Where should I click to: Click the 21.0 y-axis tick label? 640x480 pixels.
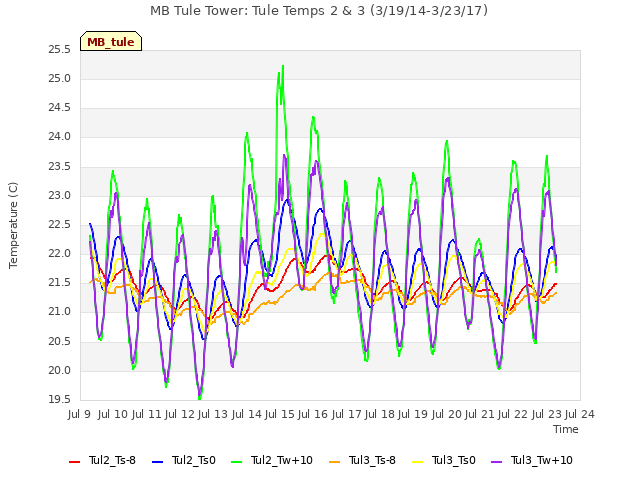click(60, 312)
